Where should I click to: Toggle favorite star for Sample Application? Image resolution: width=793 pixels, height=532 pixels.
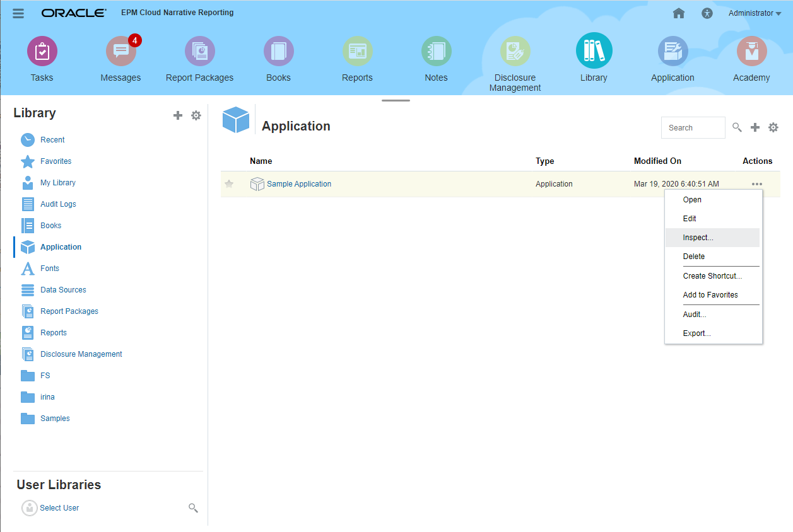click(229, 184)
